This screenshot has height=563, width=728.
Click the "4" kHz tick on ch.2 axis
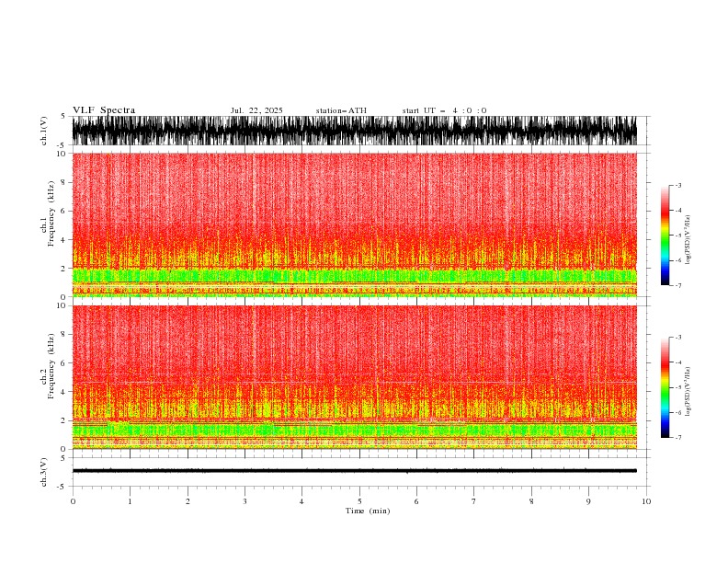point(63,392)
